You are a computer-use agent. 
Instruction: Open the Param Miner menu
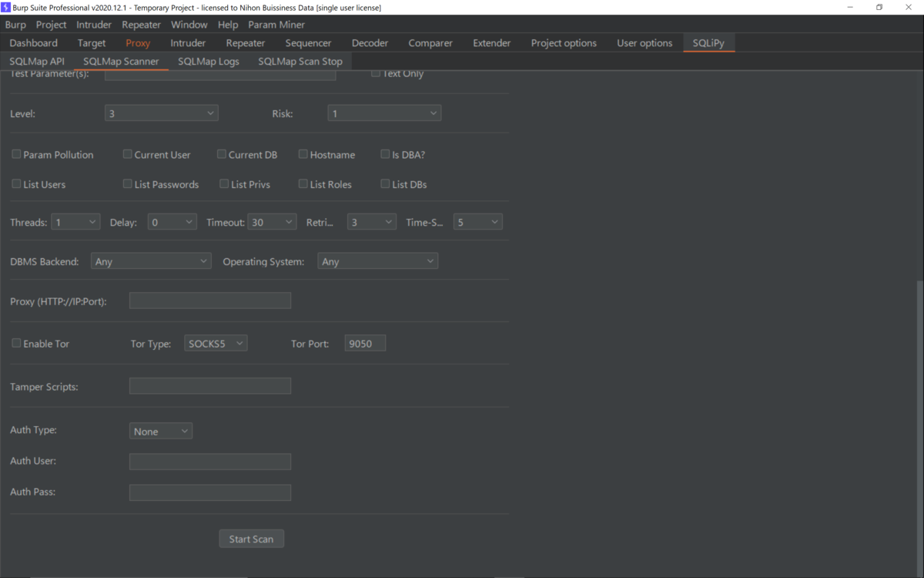point(276,25)
